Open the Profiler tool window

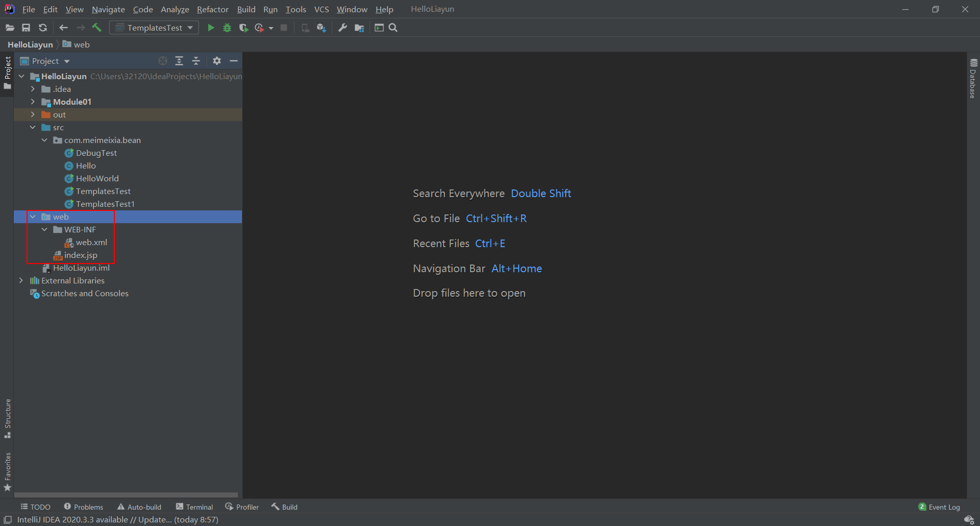242,507
